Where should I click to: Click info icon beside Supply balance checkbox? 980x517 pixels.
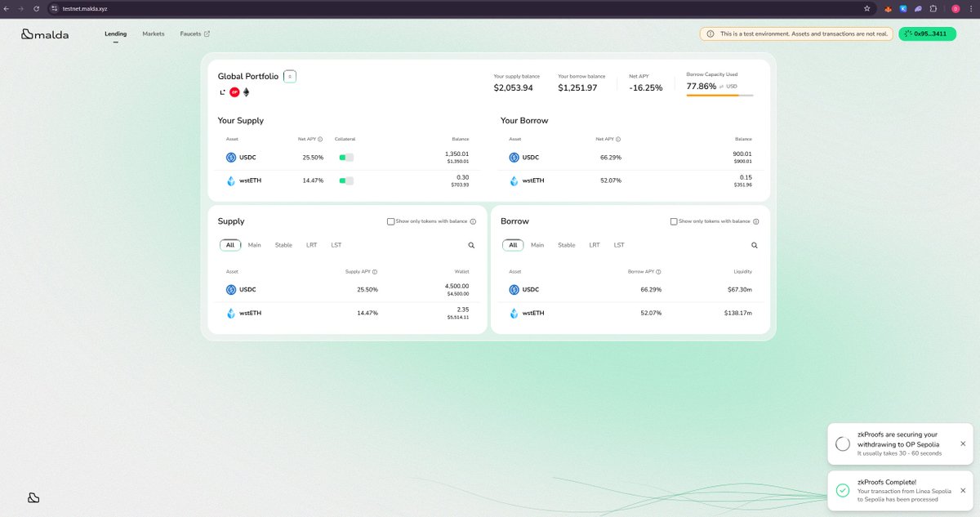click(x=473, y=221)
